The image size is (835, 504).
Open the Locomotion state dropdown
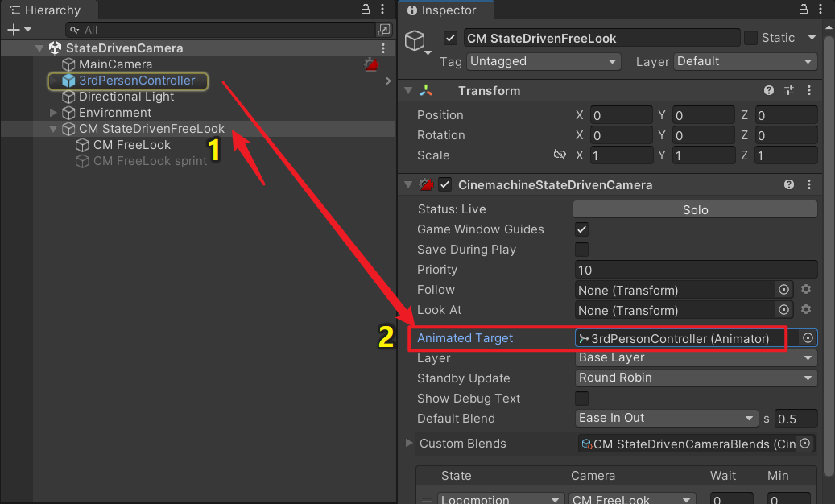coord(500,498)
